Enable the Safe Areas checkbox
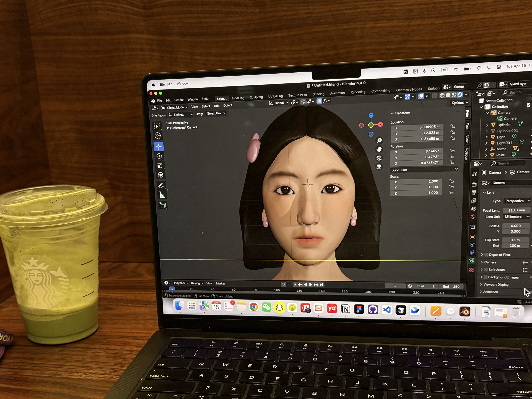Screen dimensions: 532x399 (x=486, y=270)
